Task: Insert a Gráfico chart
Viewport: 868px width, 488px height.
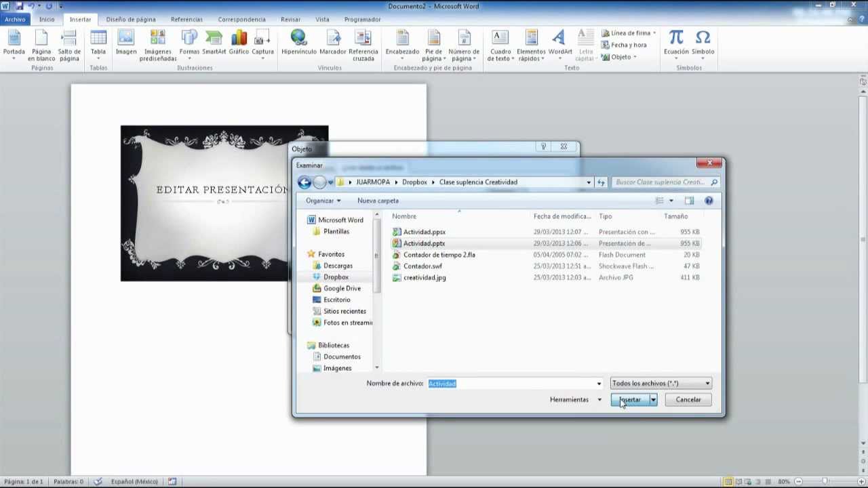Action: pyautogui.click(x=239, y=42)
